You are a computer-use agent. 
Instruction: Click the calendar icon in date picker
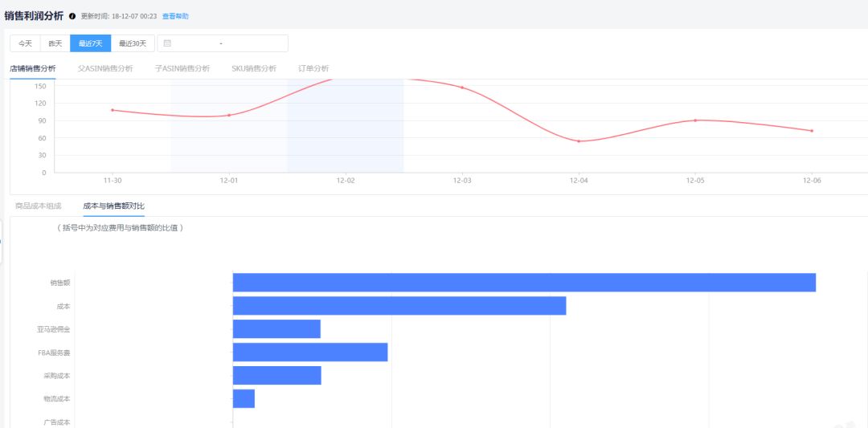(167, 43)
